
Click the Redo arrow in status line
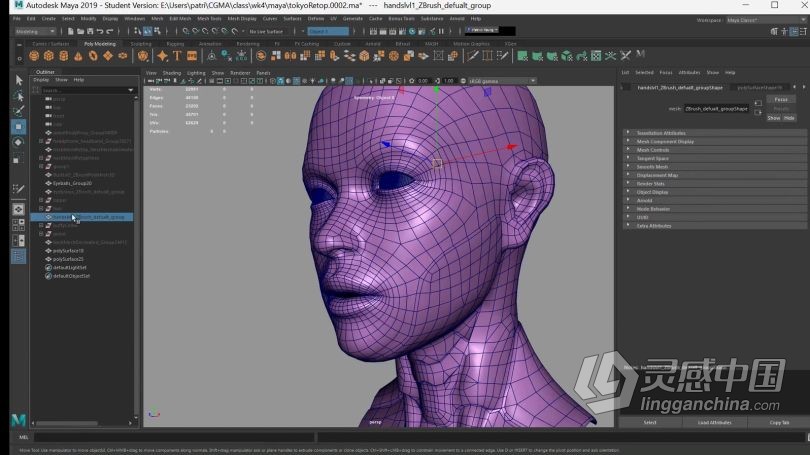point(110,32)
